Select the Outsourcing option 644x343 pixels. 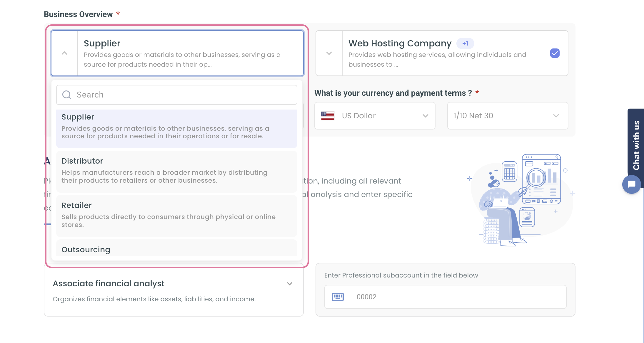176,249
